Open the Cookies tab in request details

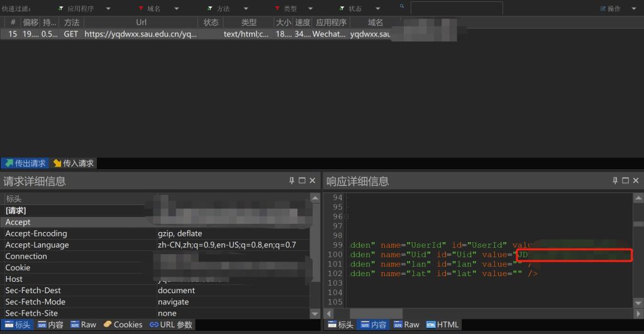click(x=123, y=325)
